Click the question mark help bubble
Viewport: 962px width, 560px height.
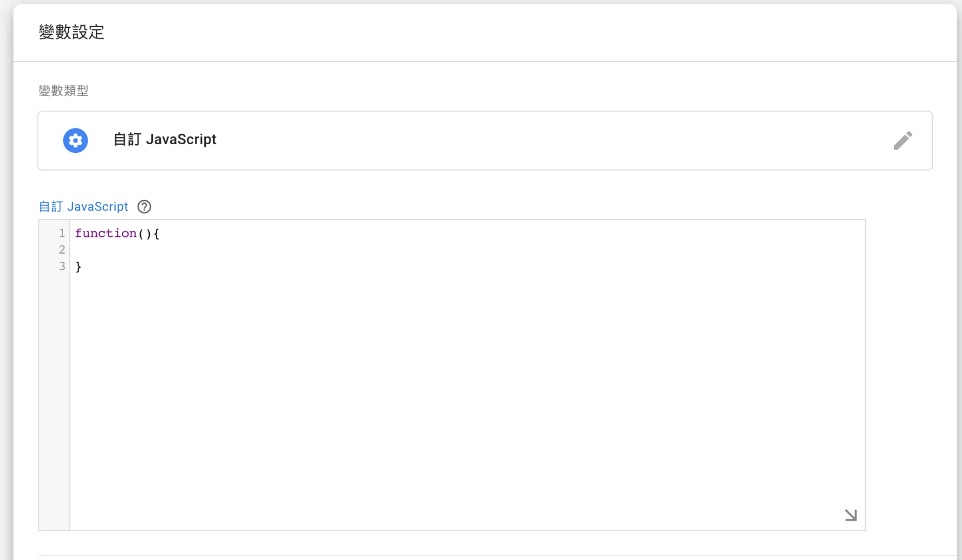point(143,207)
